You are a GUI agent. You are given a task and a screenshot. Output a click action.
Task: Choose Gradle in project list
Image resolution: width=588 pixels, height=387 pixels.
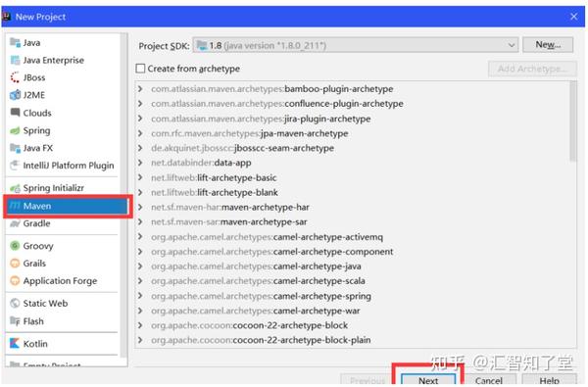point(36,223)
